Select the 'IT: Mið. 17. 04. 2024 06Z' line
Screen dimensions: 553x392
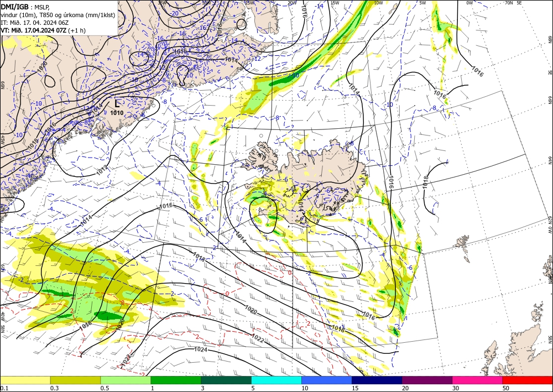point(34,23)
